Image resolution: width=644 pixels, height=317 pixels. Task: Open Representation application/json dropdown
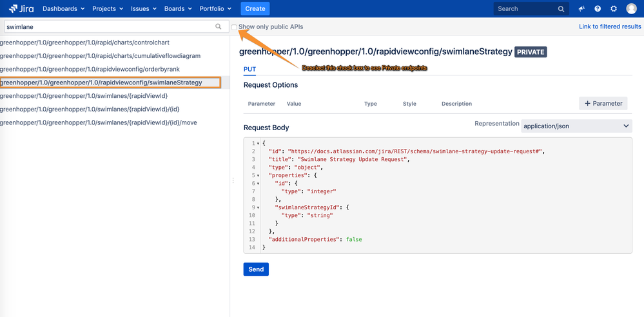click(576, 126)
